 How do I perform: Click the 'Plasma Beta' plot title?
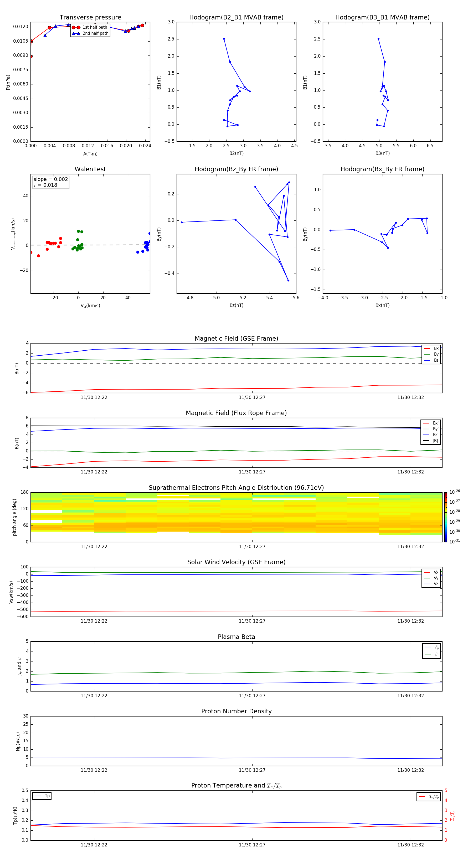coord(236,637)
